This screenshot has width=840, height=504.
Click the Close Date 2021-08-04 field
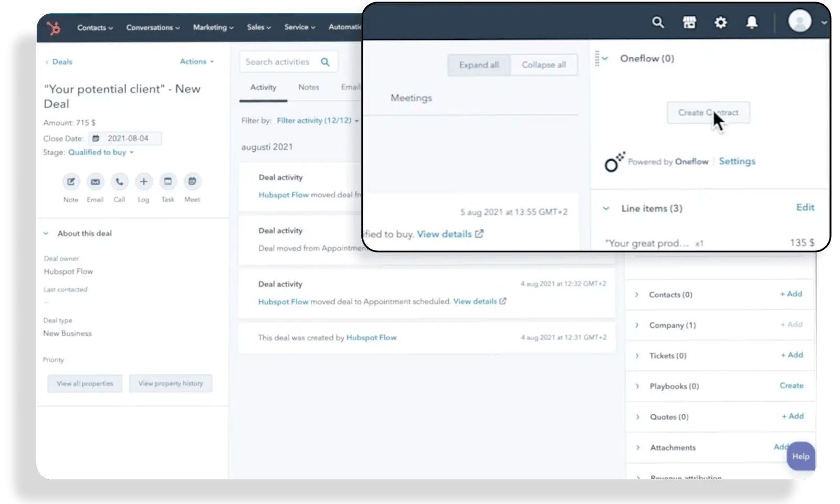125,139
